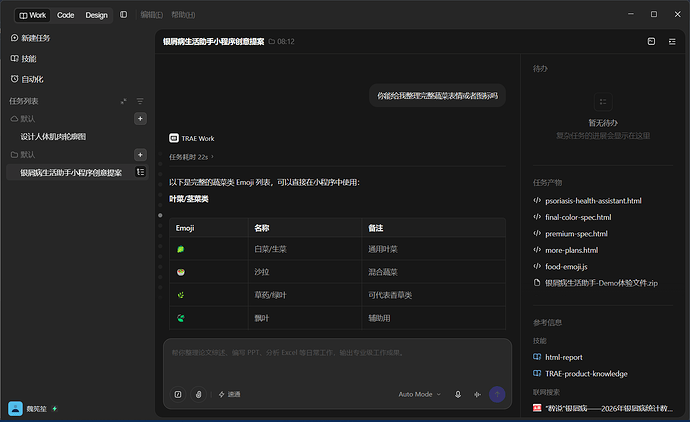Toggle the 速通 fast mode
This screenshot has height=422, width=690.
click(x=230, y=394)
